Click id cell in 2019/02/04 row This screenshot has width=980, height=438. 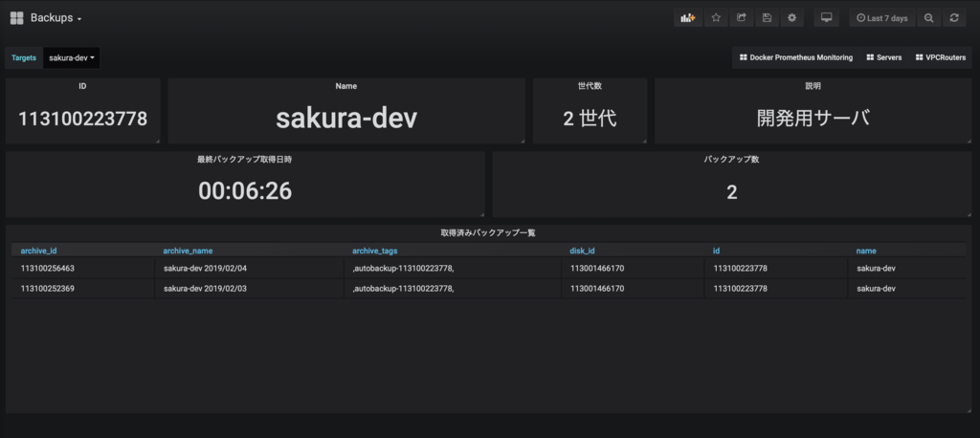(775, 268)
